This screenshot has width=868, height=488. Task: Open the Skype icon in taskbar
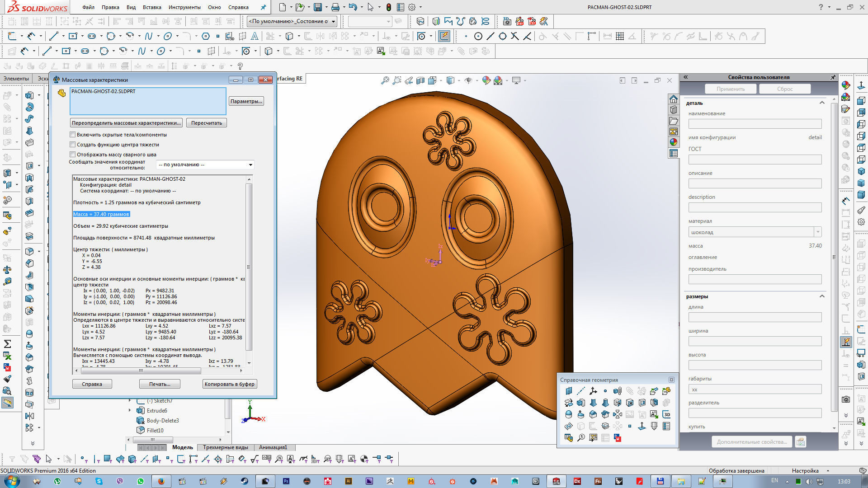click(99, 481)
